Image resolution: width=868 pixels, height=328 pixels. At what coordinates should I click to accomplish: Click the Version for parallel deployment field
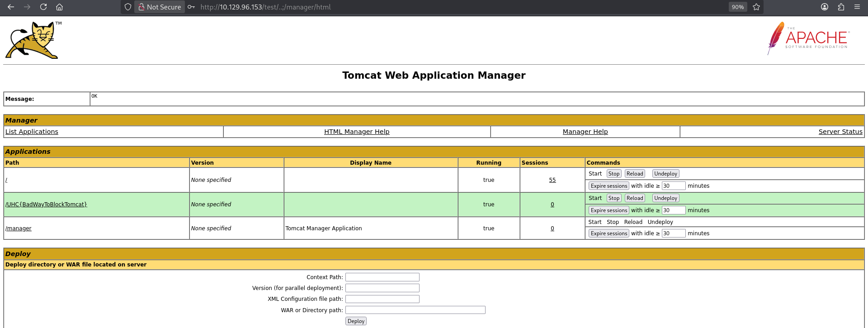coord(382,288)
